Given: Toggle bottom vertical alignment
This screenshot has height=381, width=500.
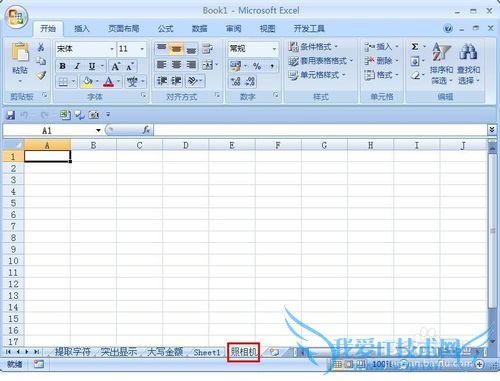Looking at the screenshot, I should coord(191,49).
